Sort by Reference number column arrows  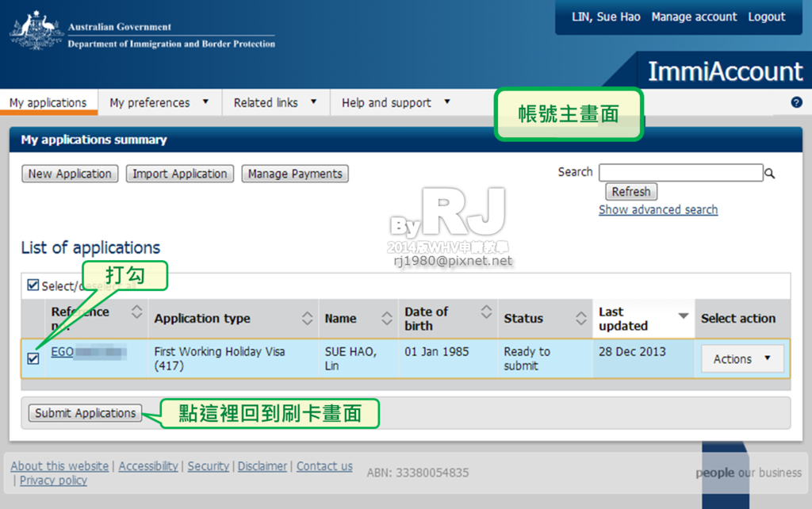(x=136, y=312)
